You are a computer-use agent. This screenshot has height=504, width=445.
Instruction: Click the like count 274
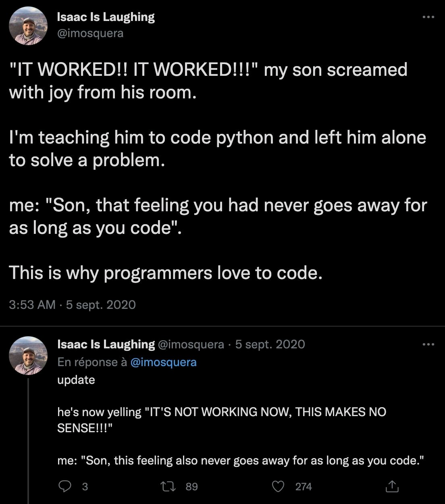[x=304, y=487]
